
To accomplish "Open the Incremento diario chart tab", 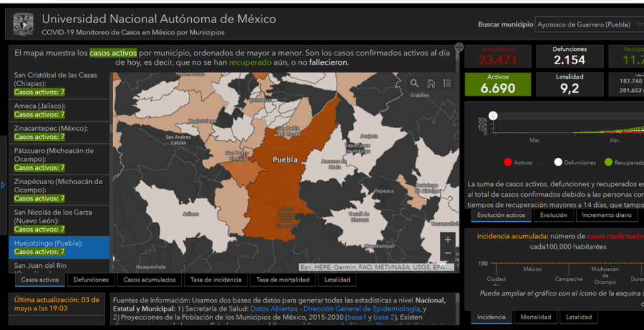I will [607, 215].
